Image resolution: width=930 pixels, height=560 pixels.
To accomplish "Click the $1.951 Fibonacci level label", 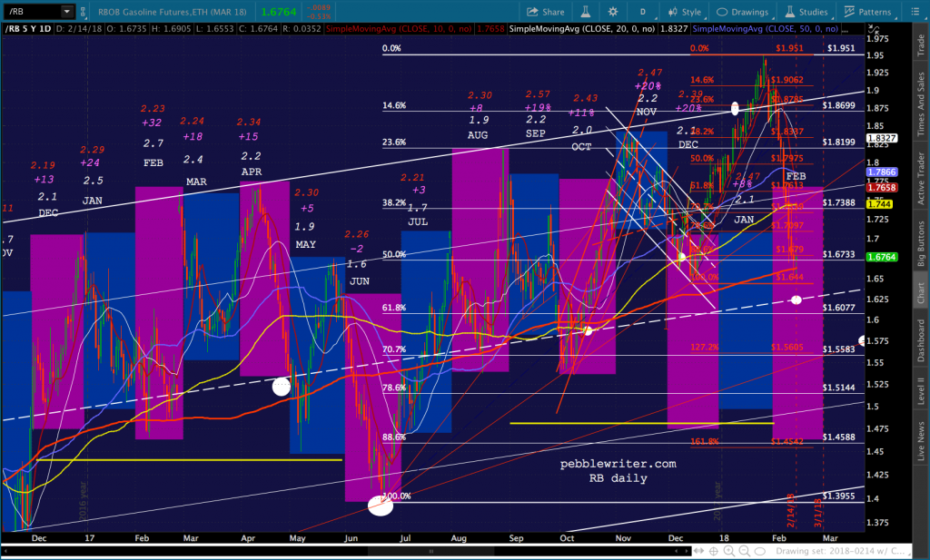I will (x=841, y=48).
